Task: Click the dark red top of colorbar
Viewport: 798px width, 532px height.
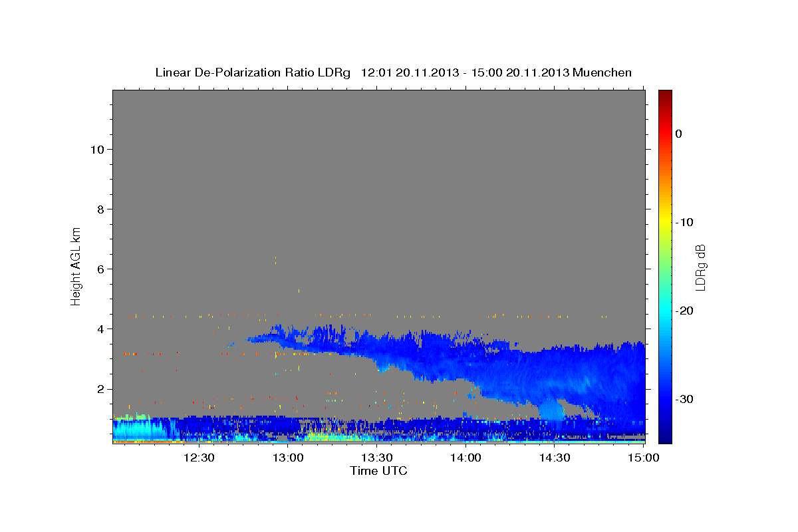Action: (x=665, y=95)
